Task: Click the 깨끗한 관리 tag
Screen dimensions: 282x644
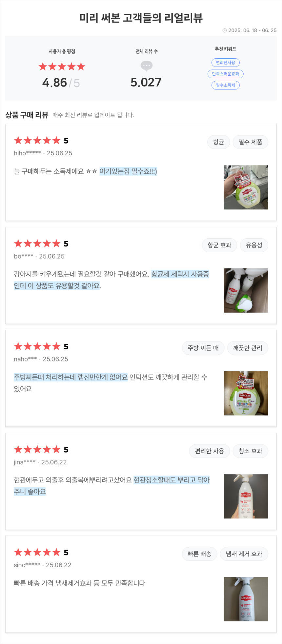Action: [248, 348]
